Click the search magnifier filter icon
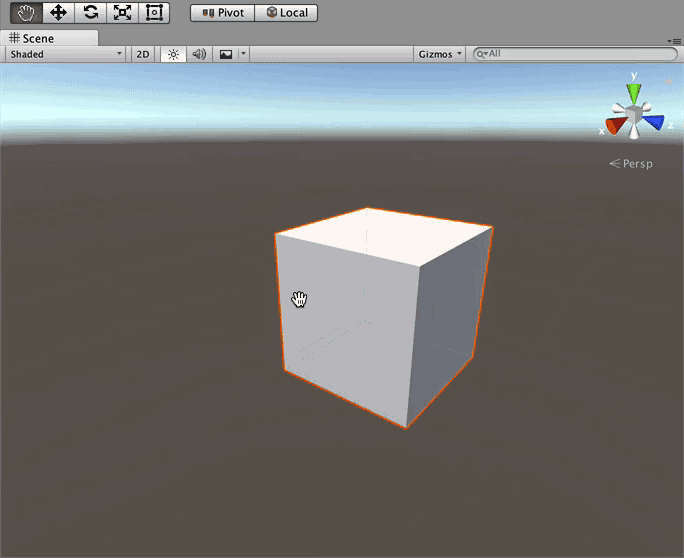Screen dimensions: 684x558 coord(482,54)
